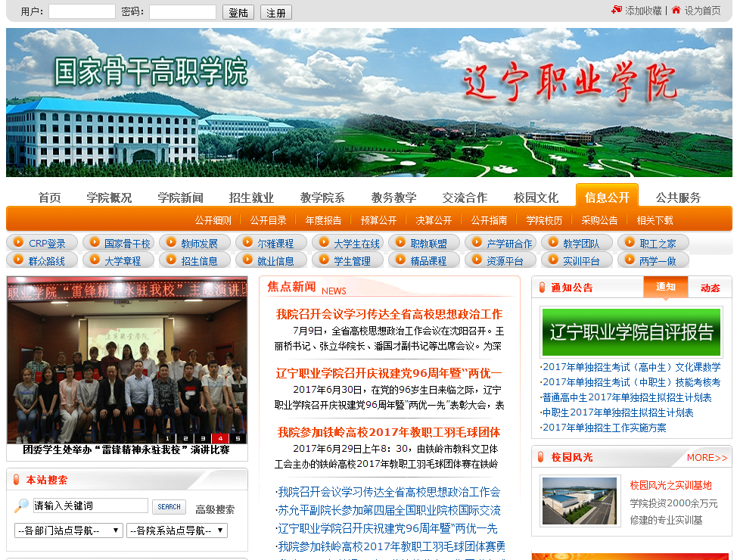Switch to the 动态 tab in notices
Viewport: 737px width, 560px height.
click(710, 288)
